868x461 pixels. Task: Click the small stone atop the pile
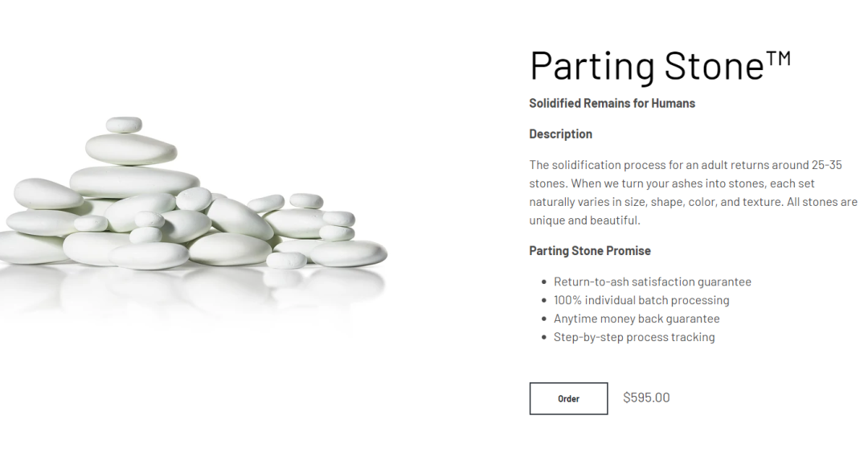pyautogui.click(x=124, y=125)
